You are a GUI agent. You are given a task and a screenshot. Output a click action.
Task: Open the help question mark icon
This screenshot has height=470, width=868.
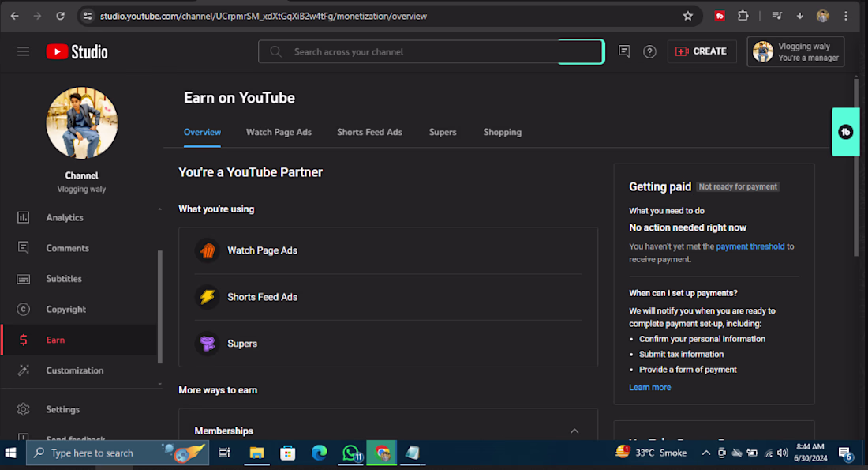pos(649,51)
